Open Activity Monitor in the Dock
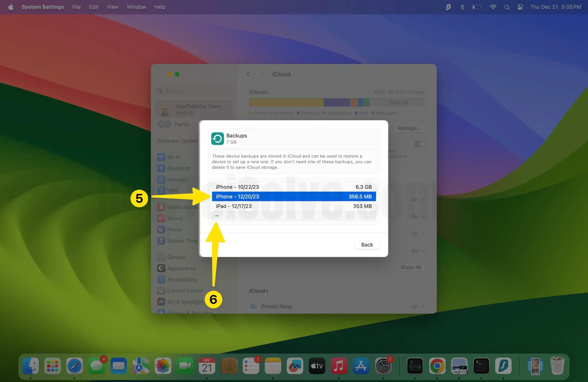 coord(415,366)
